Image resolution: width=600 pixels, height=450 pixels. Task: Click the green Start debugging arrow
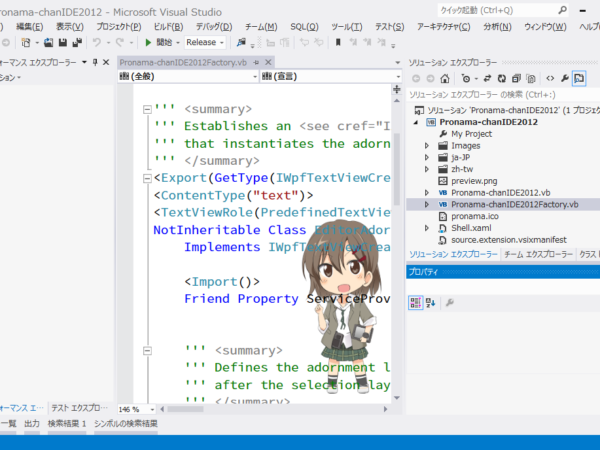(148, 42)
